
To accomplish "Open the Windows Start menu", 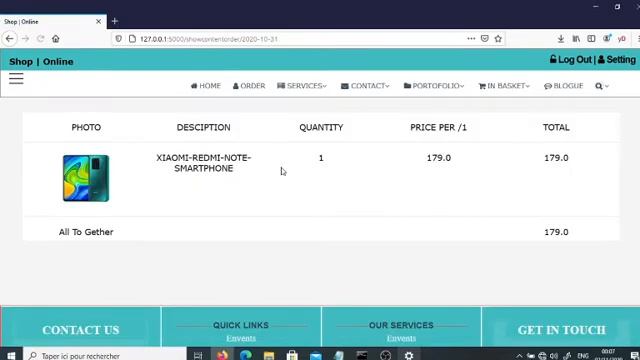I will coord(11,355).
